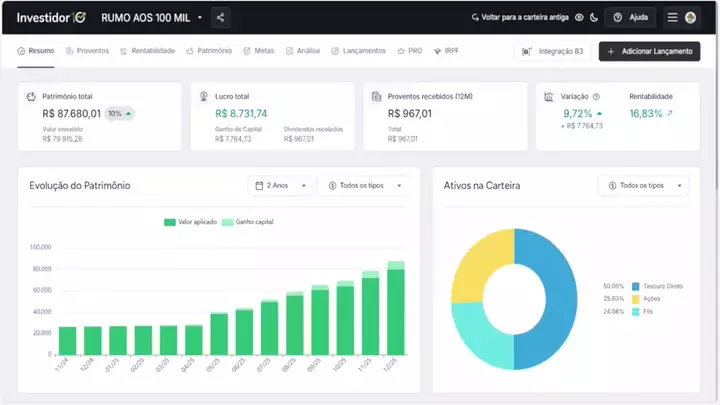
Task: Expand the RUMO AOS 100 MIL portfolio dropdown
Action: (199, 18)
